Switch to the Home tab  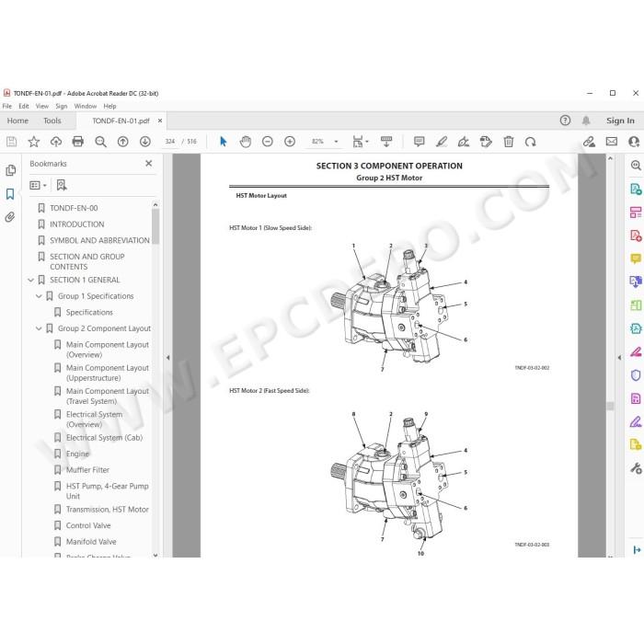(x=17, y=121)
